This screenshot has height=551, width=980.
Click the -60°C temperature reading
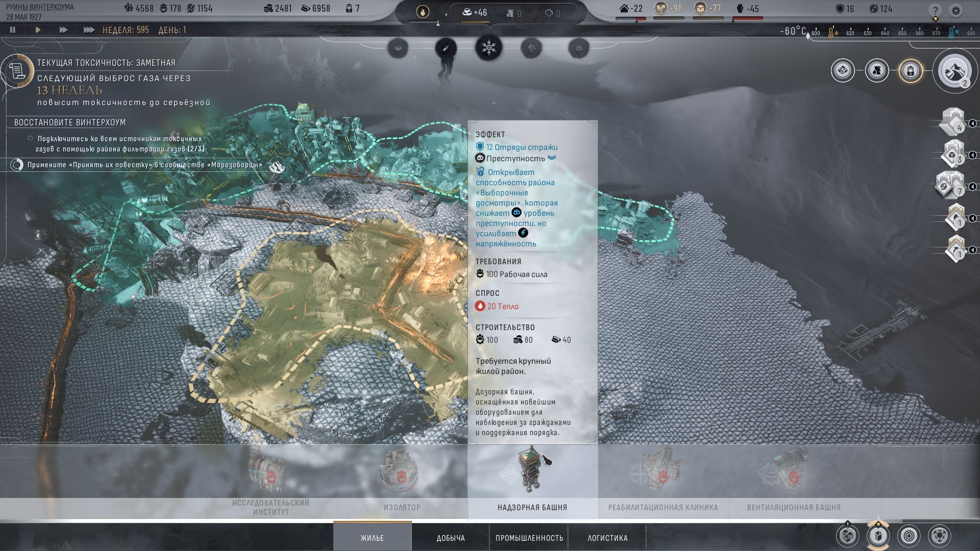click(x=793, y=31)
